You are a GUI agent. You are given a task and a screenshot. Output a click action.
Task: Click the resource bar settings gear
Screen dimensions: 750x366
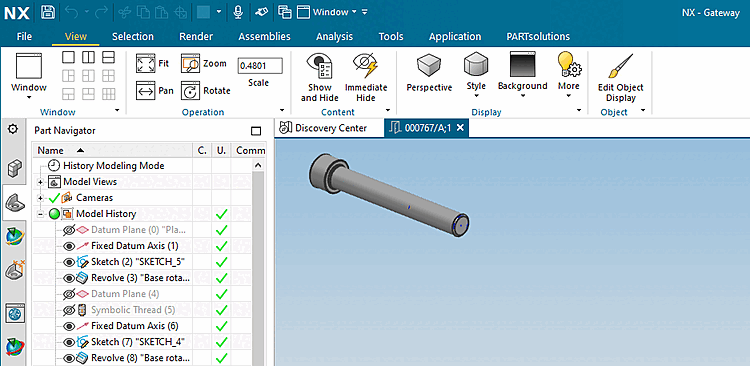click(x=13, y=129)
